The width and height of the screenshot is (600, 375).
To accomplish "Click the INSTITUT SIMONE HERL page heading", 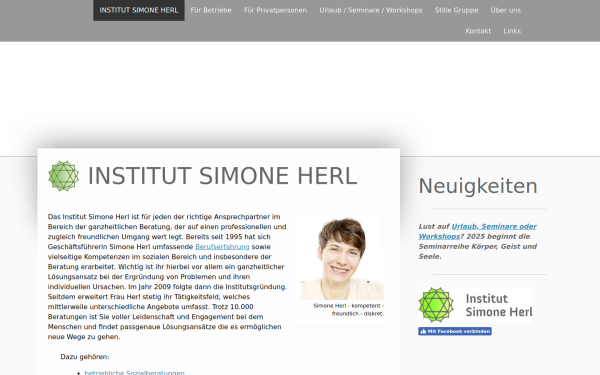I will pos(222,176).
